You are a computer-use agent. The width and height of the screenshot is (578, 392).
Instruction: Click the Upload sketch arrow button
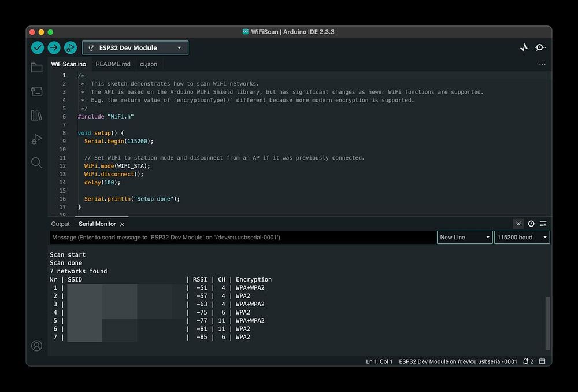coord(54,47)
